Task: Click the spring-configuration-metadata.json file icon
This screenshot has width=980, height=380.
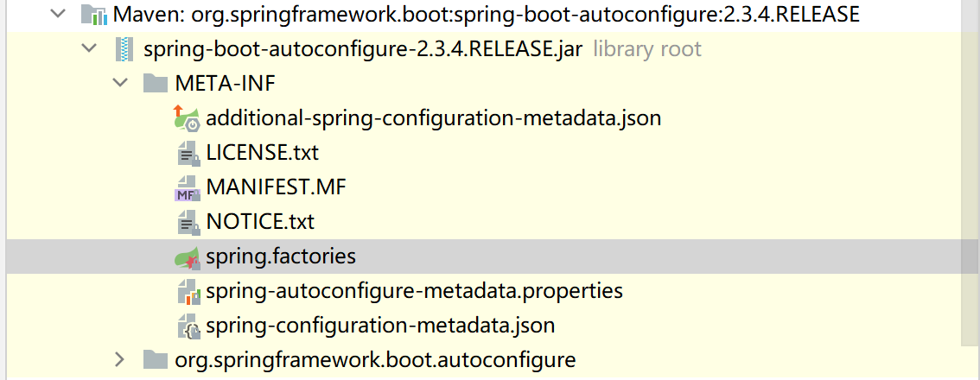Action: 187,326
